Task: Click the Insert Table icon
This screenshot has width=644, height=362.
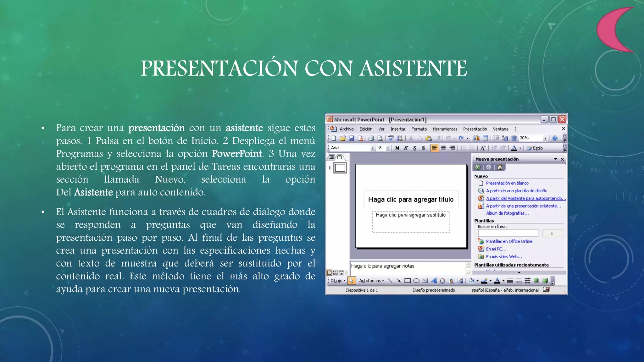Action: (x=486, y=138)
